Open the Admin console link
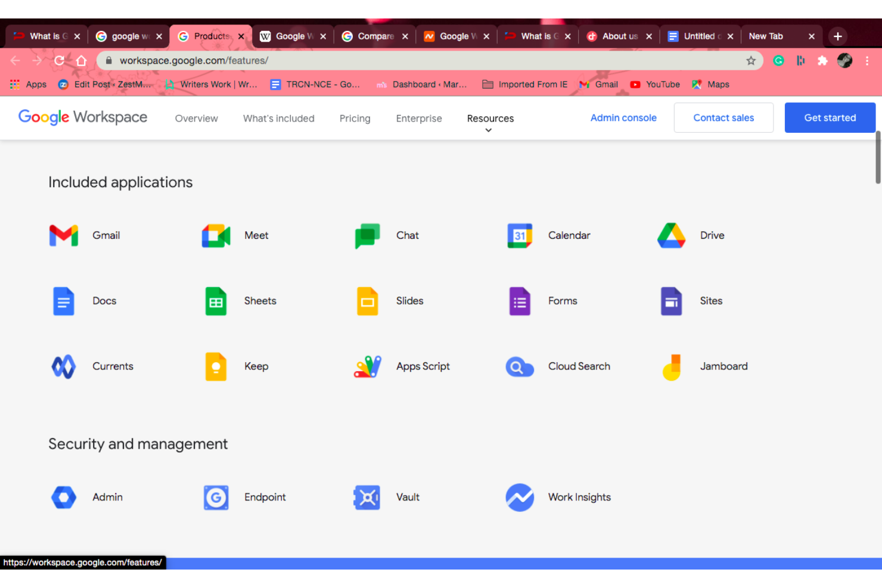The width and height of the screenshot is (882, 588). (623, 117)
